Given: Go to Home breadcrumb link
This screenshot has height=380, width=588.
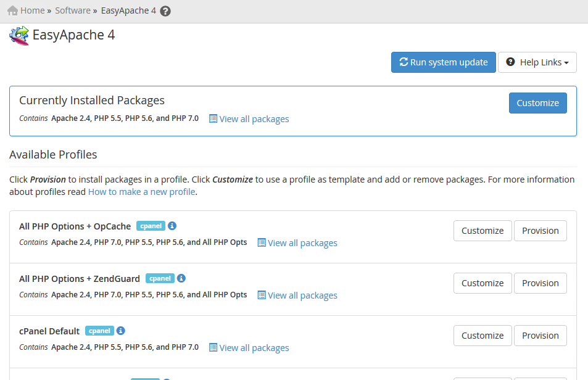Looking at the screenshot, I should tap(33, 10).
